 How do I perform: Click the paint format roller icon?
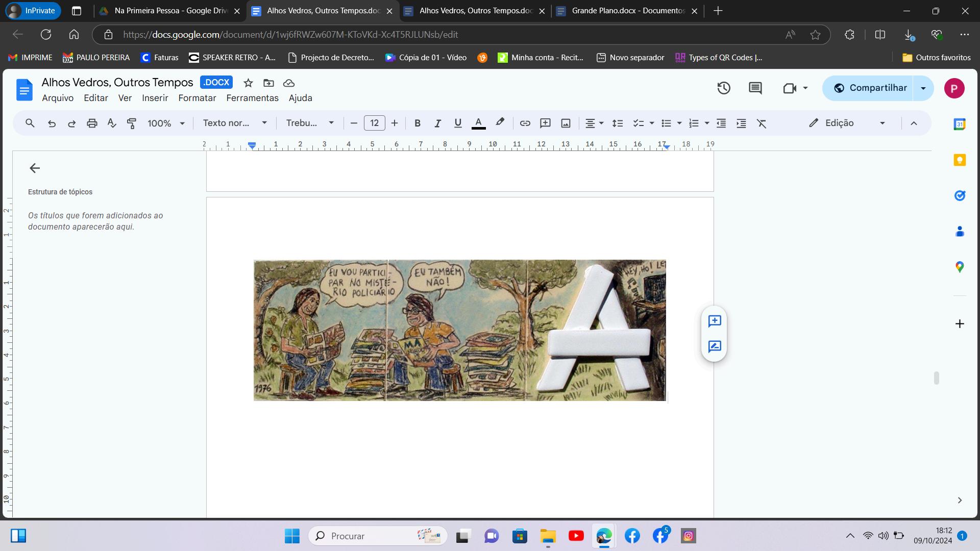(x=132, y=123)
